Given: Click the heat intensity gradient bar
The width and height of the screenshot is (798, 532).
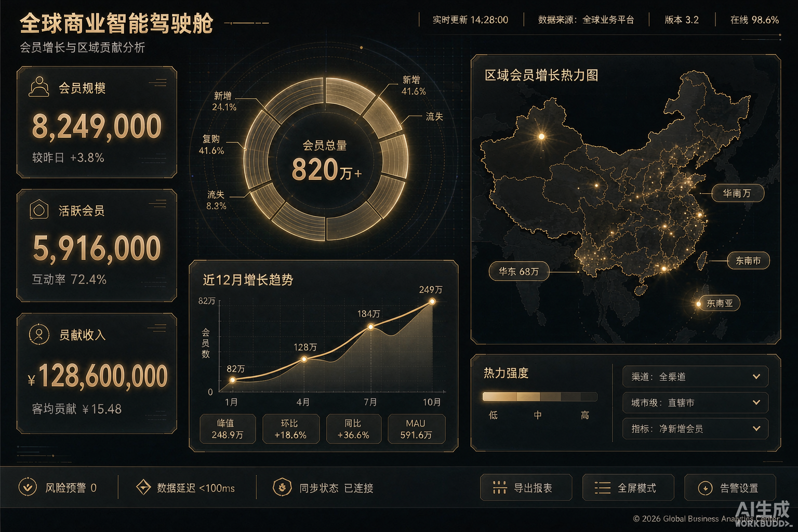Looking at the screenshot, I should pos(540,397).
